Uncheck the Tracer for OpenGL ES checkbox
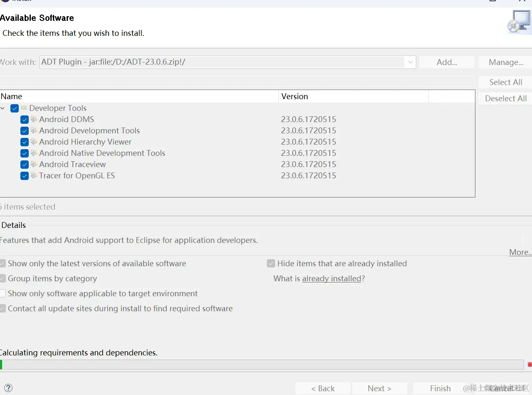The width and height of the screenshot is (532, 395). (25, 176)
